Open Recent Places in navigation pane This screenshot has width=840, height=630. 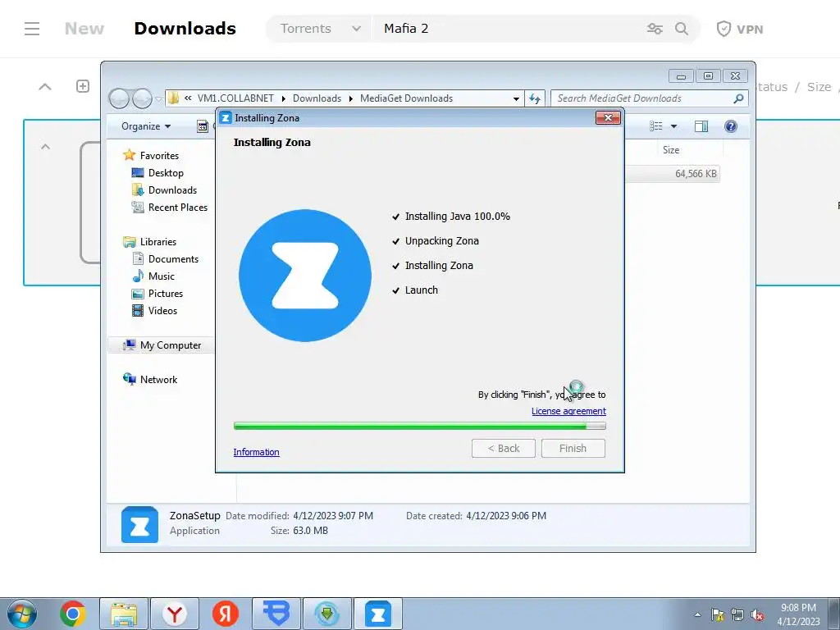coord(177,208)
